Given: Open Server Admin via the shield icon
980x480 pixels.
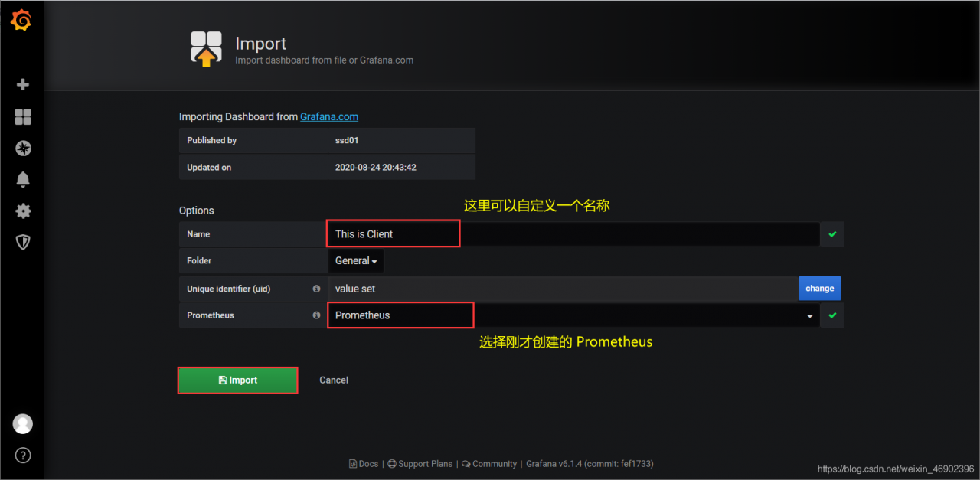Looking at the screenshot, I should pyautogui.click(x=23, y=243).
